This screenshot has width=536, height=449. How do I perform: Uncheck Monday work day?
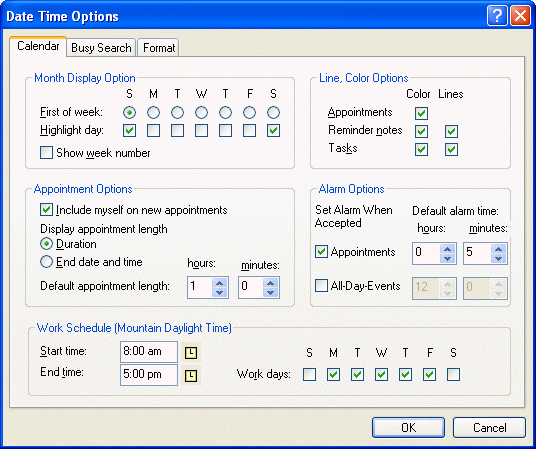tap(333, 374)
